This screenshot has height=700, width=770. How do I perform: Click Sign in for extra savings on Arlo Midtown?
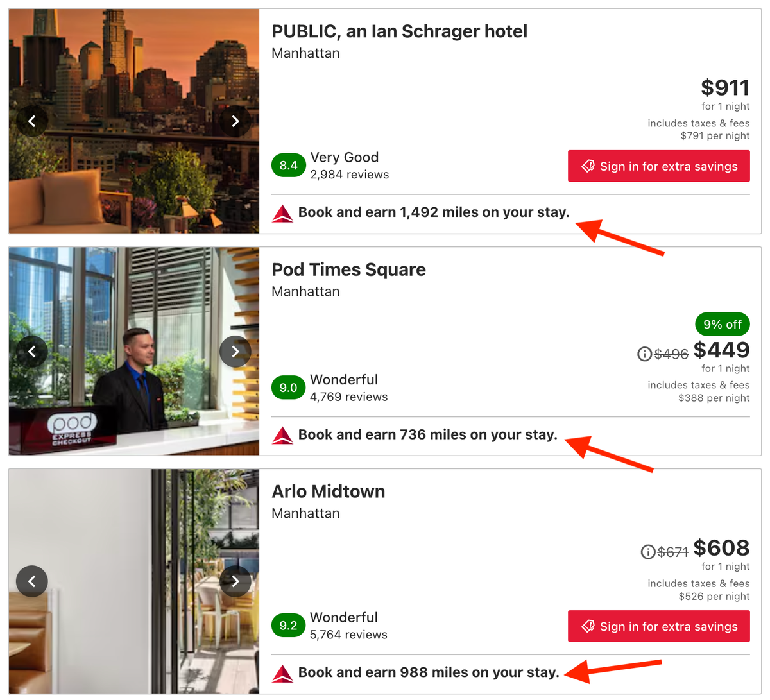[659, 626]
